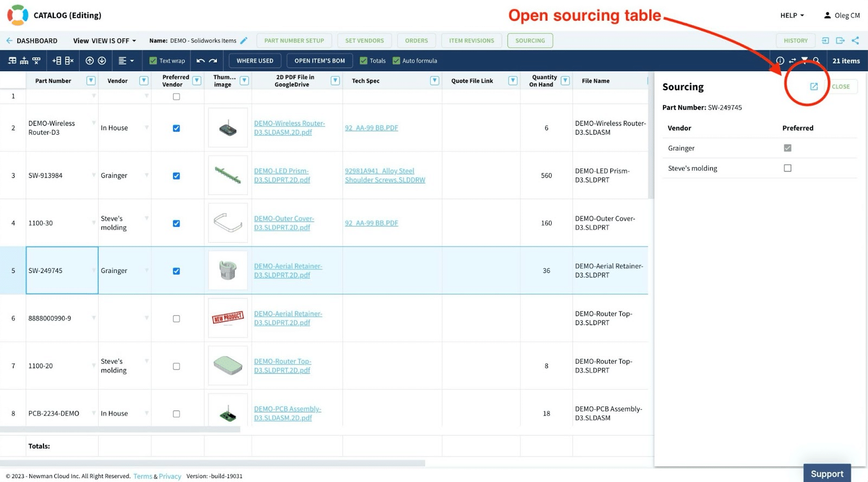Click the redo arrow in toolbar
Screen dimensions: 868x482
(213, 61)
